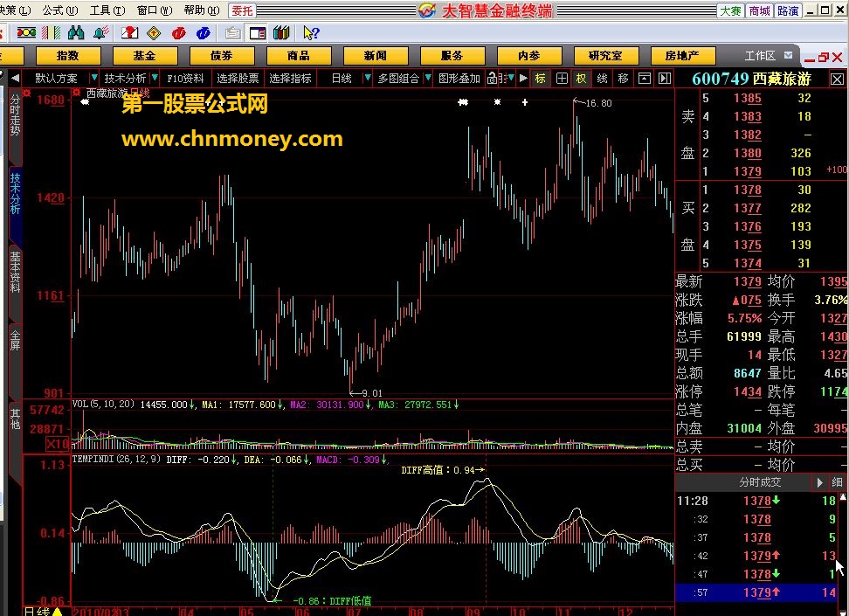849x616 pixels.
Task: Click the blue circular logo icon
Action: point(203,33)
